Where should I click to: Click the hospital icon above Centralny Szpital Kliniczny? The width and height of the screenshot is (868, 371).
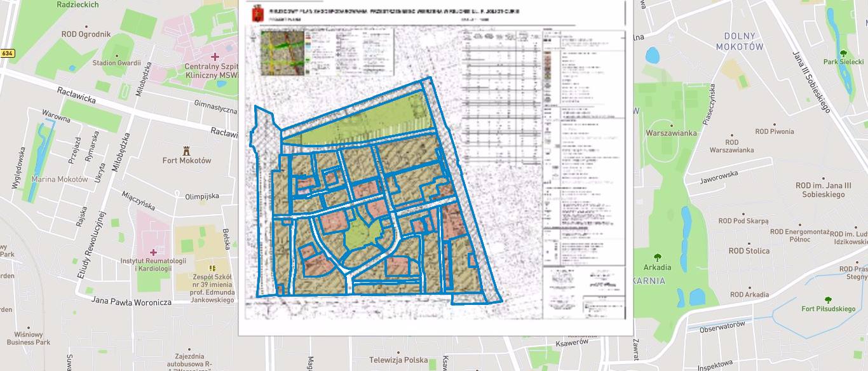coord(215,57)
